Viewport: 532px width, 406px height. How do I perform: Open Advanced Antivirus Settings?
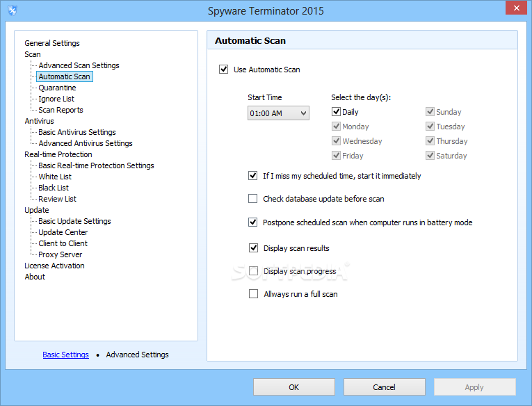pos(86,143)
